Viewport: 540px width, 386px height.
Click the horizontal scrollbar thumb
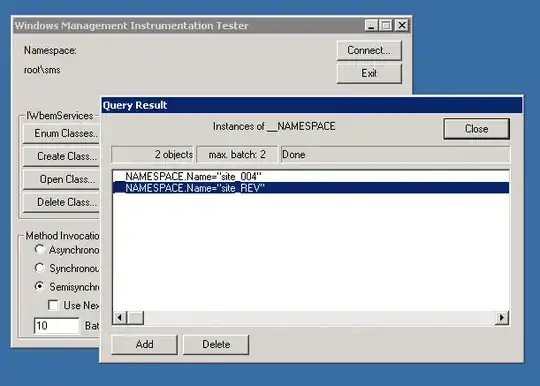(136, 317)
